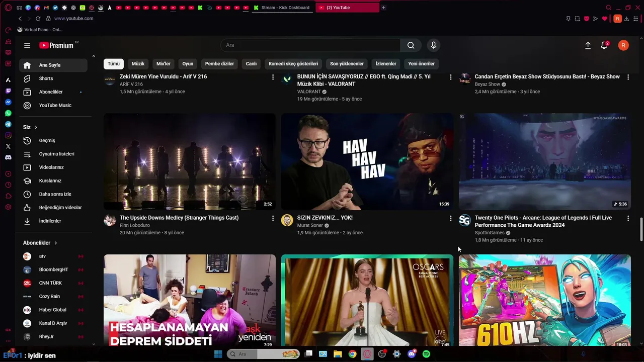Open Videolarınız in sidebar

click(53, 167)
